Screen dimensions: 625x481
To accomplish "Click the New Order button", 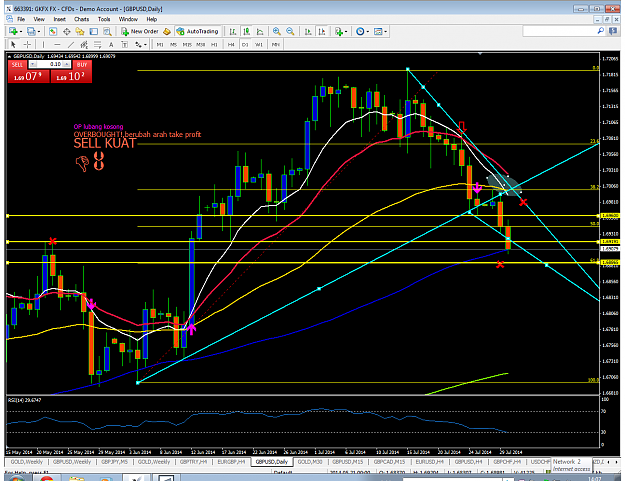I will 140,31.
